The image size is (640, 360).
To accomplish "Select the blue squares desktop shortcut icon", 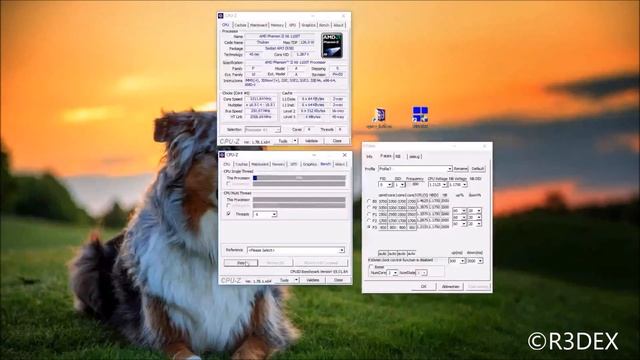I will point(420,114).
